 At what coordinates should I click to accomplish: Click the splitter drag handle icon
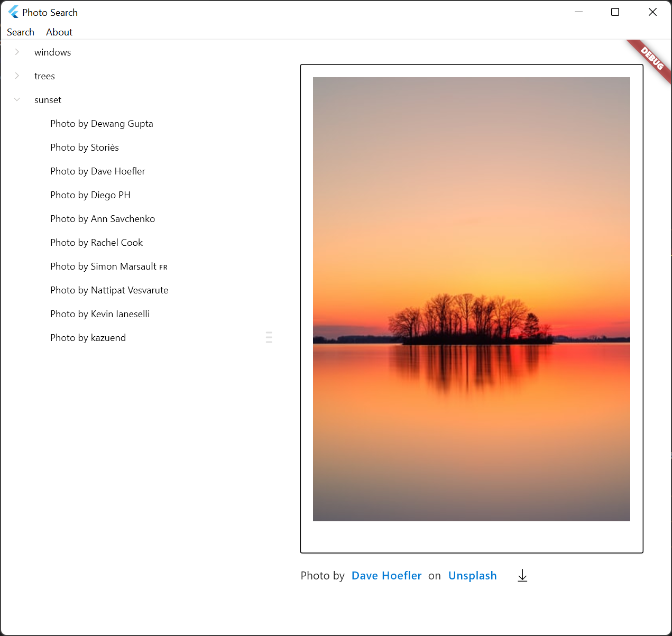pos(269,337)
